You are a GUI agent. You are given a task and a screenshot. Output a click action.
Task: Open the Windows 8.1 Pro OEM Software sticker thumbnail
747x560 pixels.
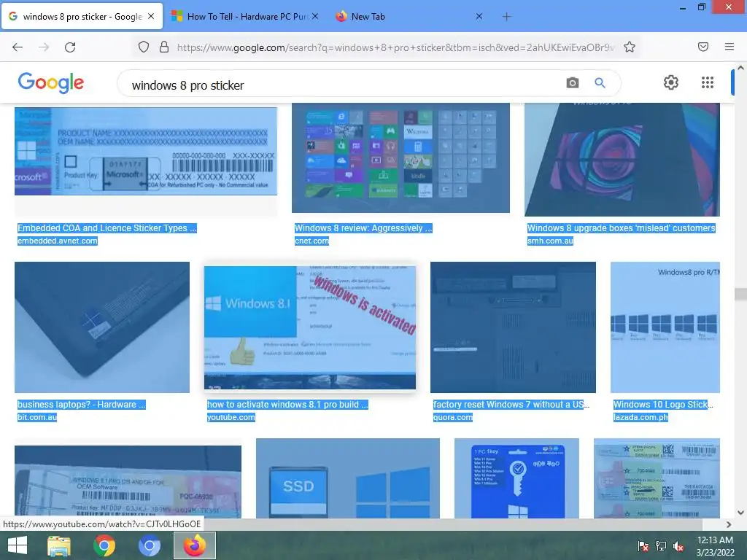tap(128, 481)
